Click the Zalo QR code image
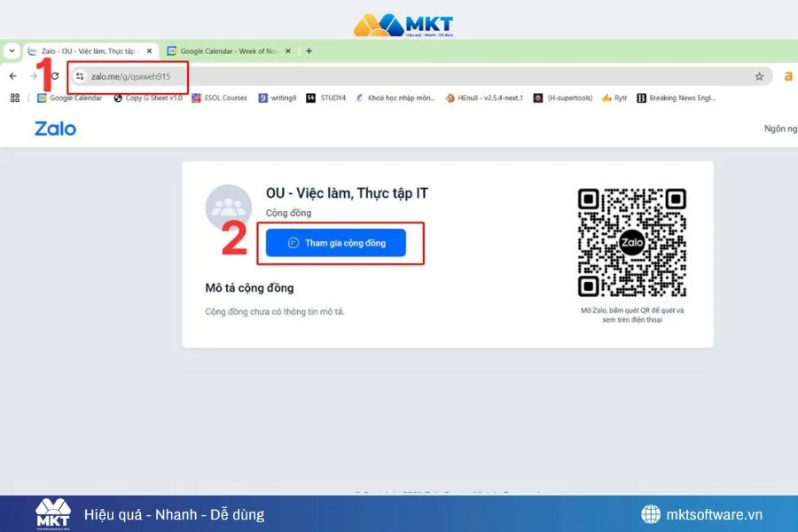The width and height of the screenshot is (798, 532). 631,242
